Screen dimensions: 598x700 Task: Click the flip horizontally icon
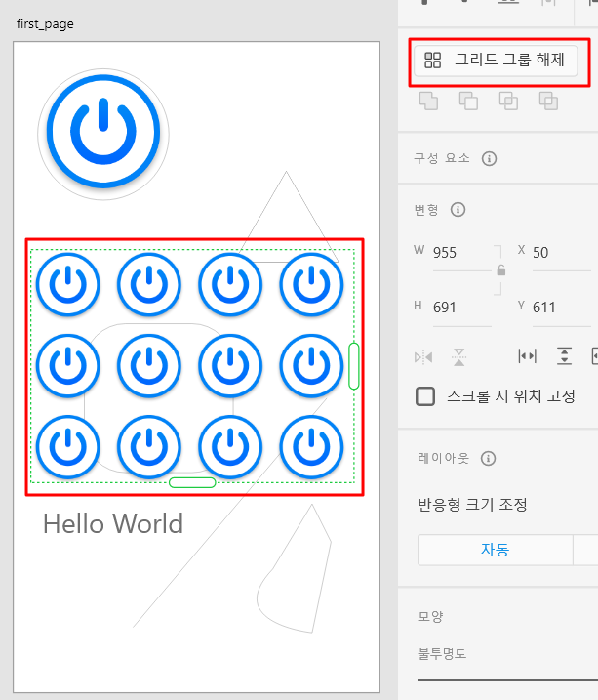click(x=423, y=357)
